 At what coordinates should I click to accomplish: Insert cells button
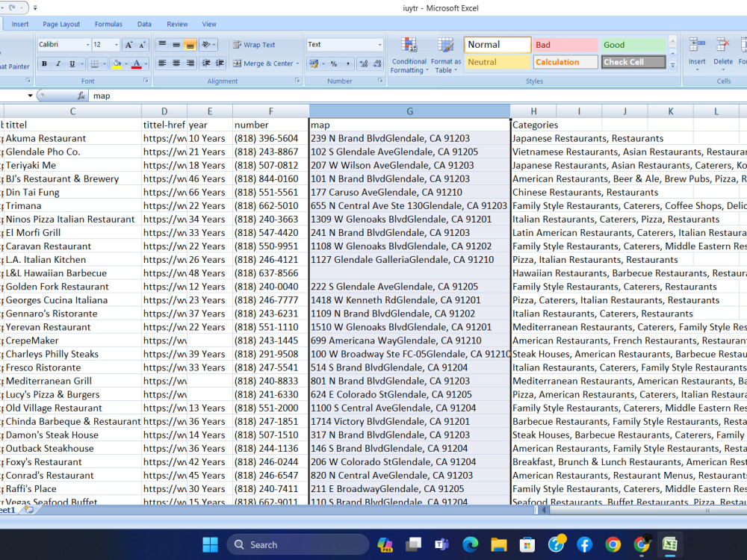(697, 55)
